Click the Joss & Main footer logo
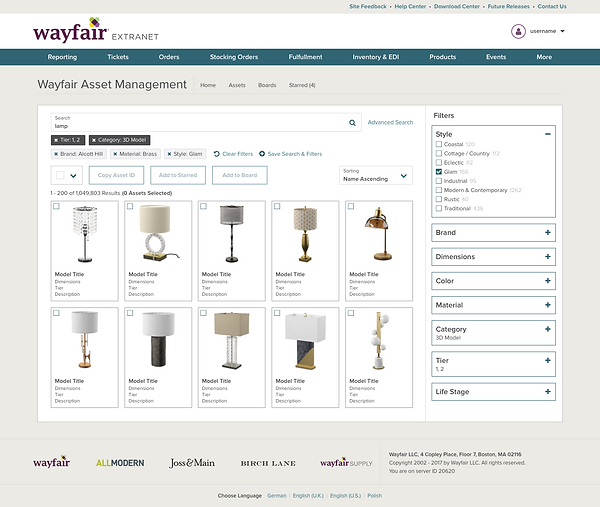The image size is (600, 507). click(192, 463)
